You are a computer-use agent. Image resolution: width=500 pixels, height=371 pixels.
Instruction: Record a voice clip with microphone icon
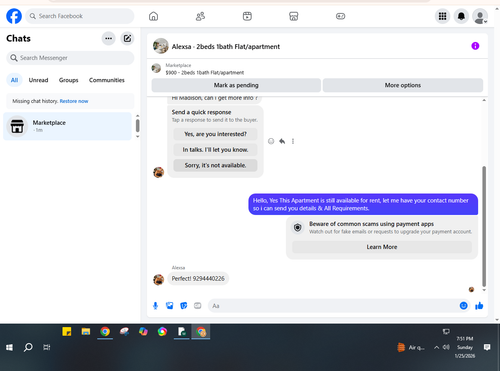tap(155, 306)
